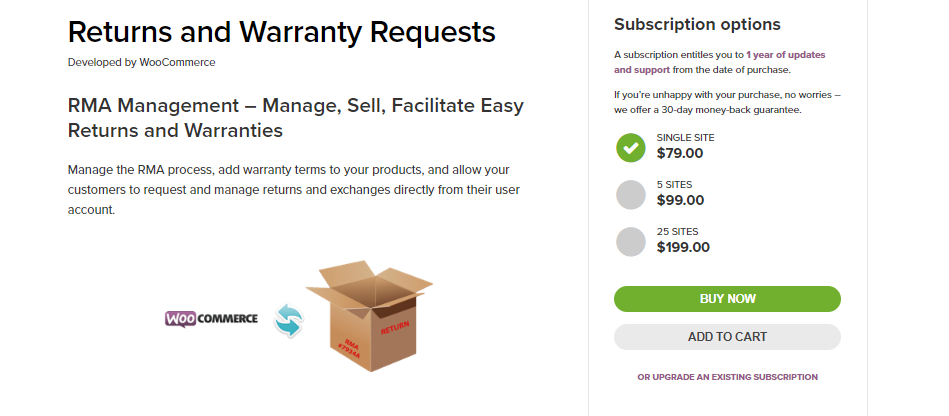Image resolution: width=949 pixels, height=416 pixels.
Task: Click the blue circular sync arrows icon
Action: point(288,320)
